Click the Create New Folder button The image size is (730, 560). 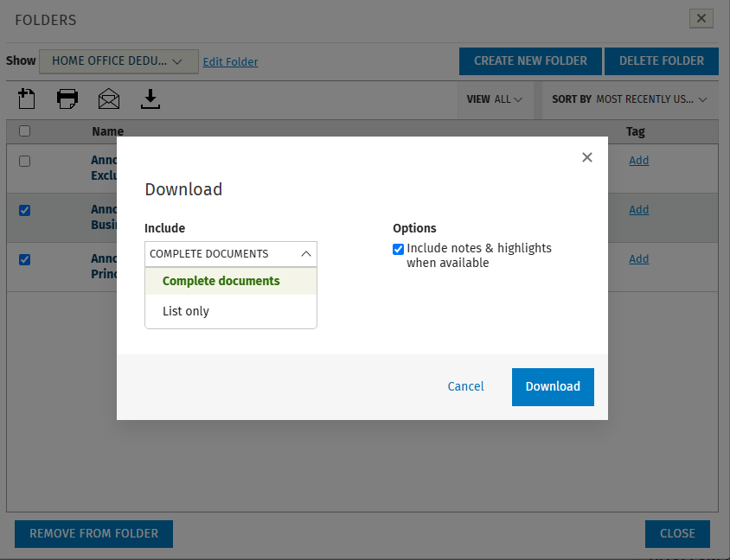pyautogui.click(x=530, y=61)
